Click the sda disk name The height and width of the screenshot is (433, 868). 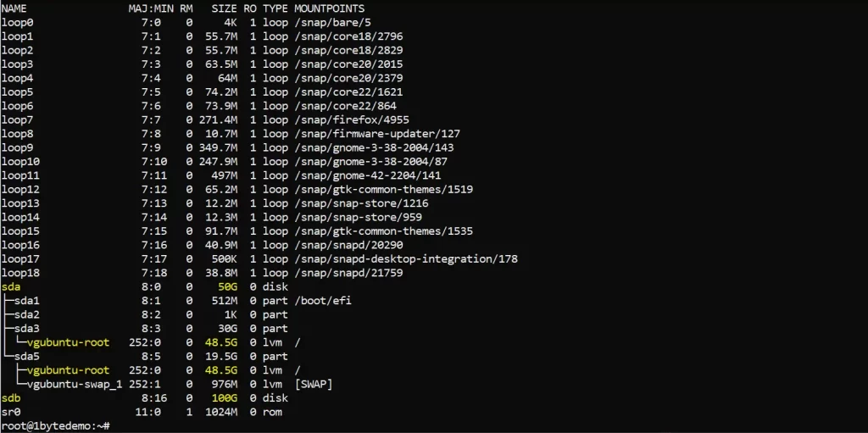tap(11, 286)
